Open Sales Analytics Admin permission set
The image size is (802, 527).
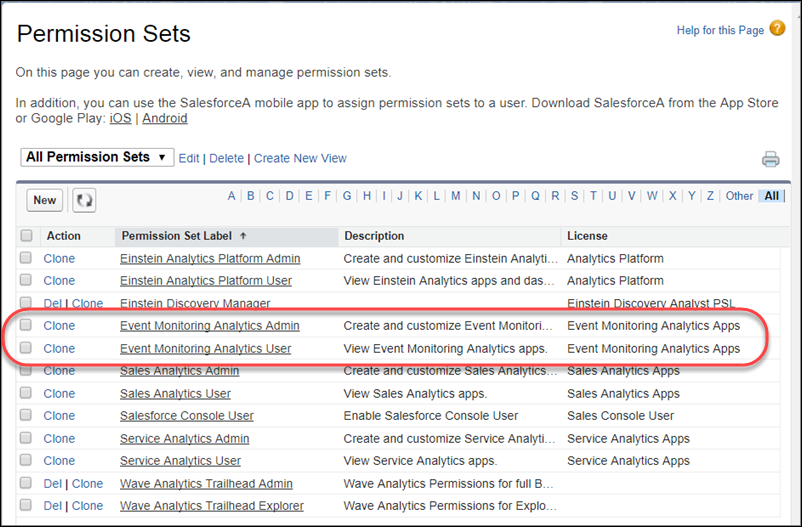tap(180, 370)
